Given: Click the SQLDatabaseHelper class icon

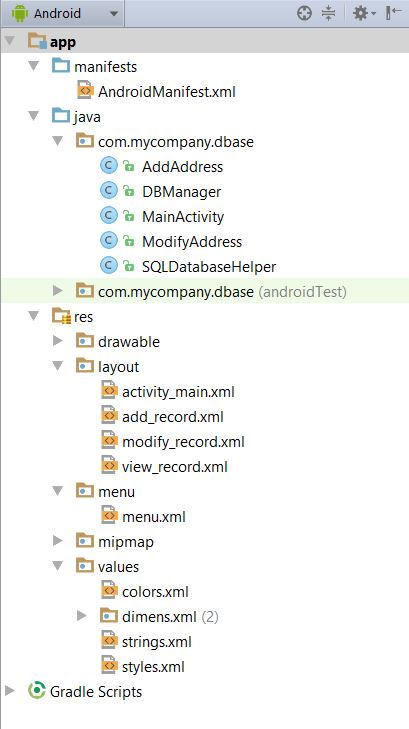Looking at the screenshot, I should pyautogui.click(x=109, y=266).
